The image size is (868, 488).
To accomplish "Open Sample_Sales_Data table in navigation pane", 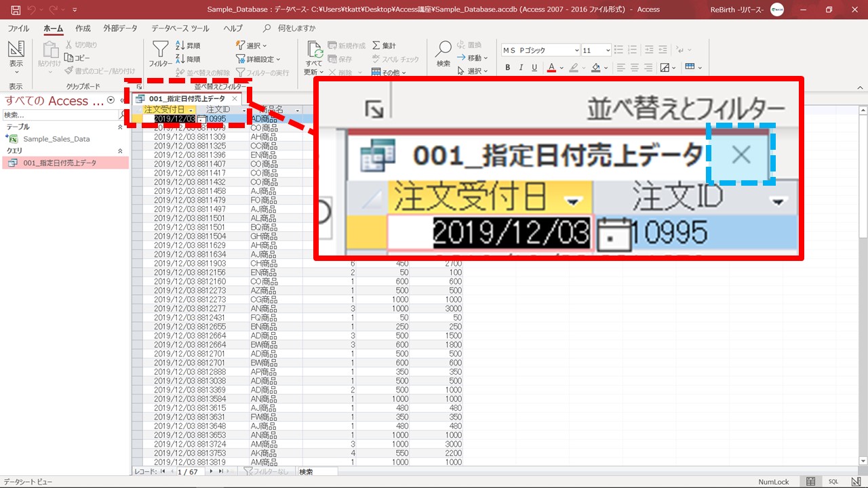I will pos(56,139).
